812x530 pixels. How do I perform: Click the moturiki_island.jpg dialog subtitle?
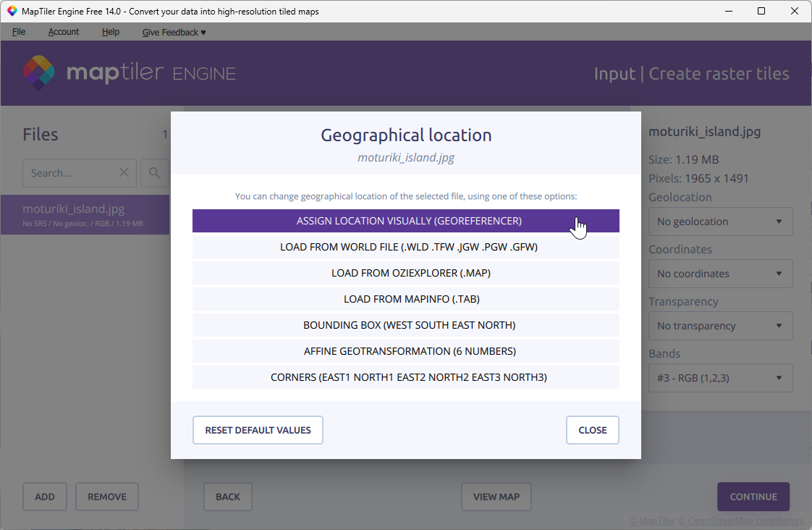[x=405, y=158]
